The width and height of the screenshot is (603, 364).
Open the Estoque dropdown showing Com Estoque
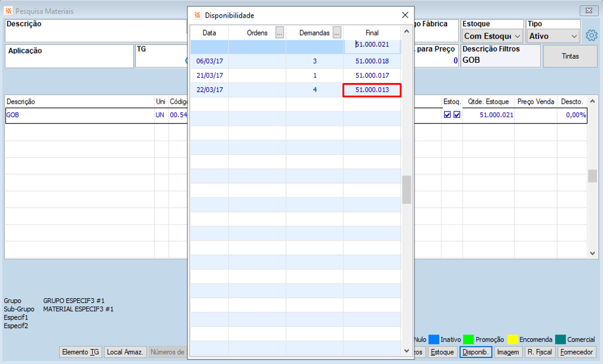492,36
